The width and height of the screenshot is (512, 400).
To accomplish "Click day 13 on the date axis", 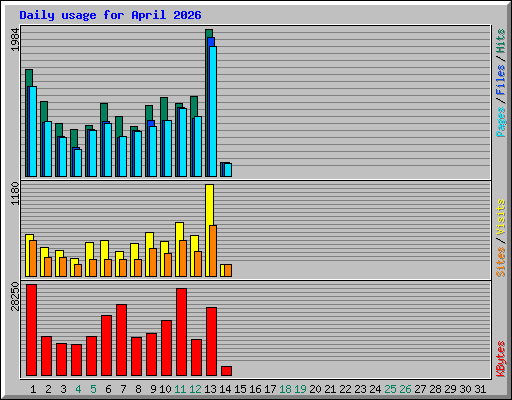I will 210,389.
